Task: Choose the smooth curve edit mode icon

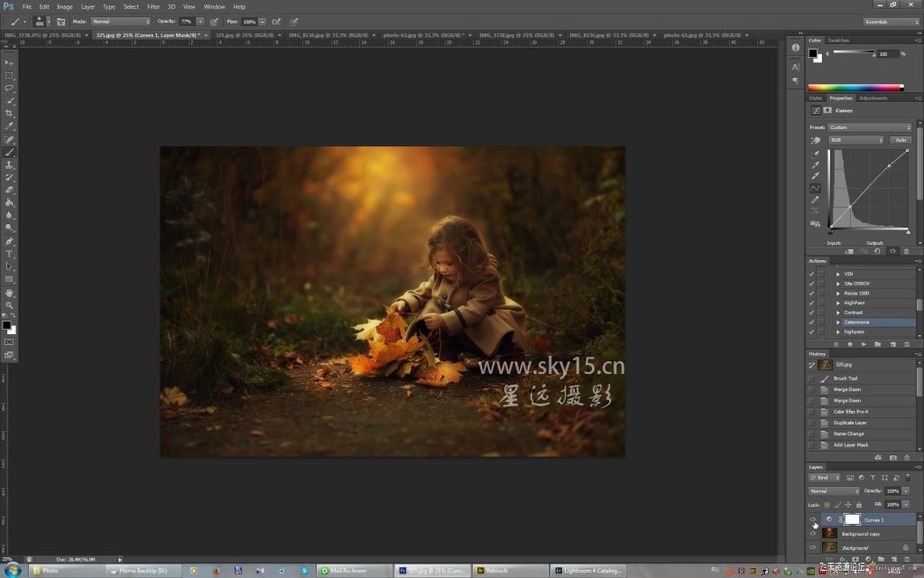Action: coord(816,188)
